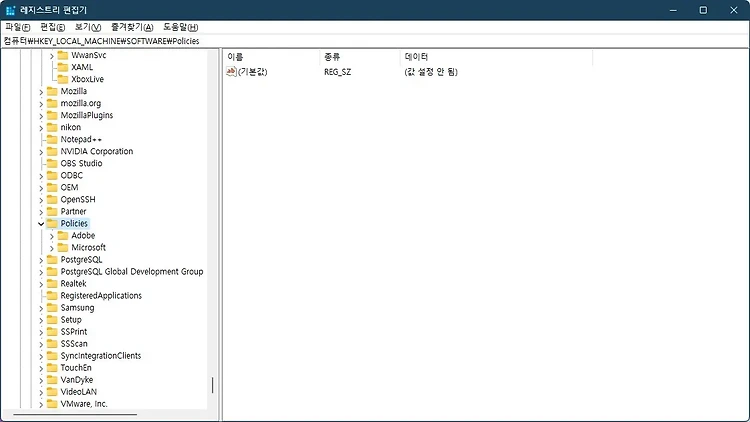Click the Microsoft folder icon
Image resolution: width=750 pixels, height=422 pixels.
click(63, 247)
